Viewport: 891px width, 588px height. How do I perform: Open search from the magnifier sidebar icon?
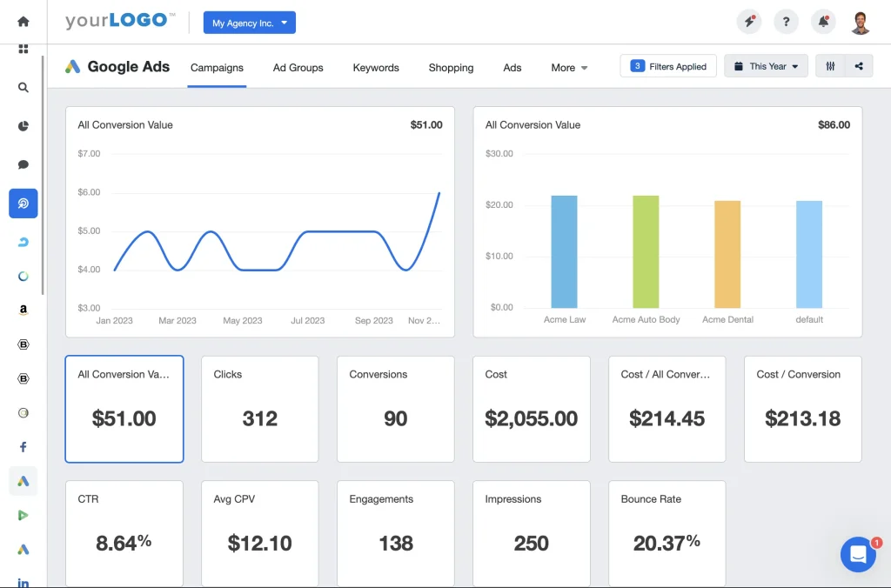pyautogui.click(x=23, y=88)
